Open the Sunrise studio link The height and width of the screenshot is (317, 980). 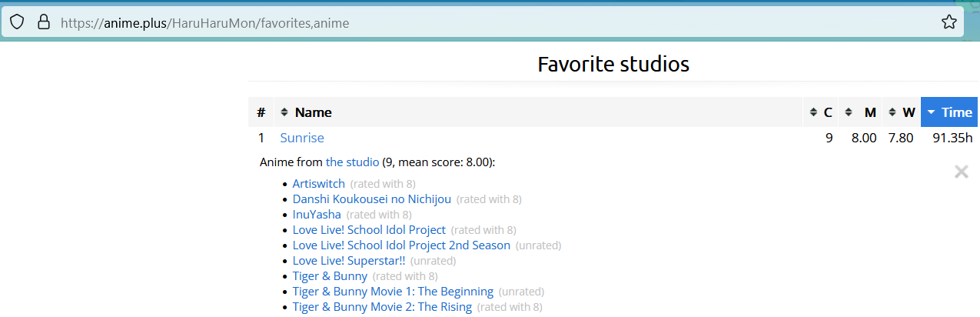click(x=302, y=138)
